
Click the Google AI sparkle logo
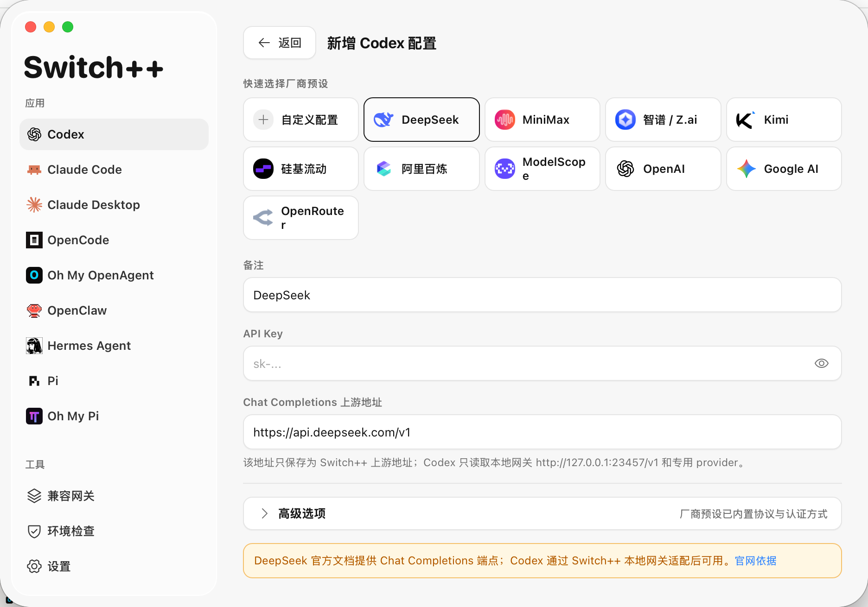pos(746,169)
